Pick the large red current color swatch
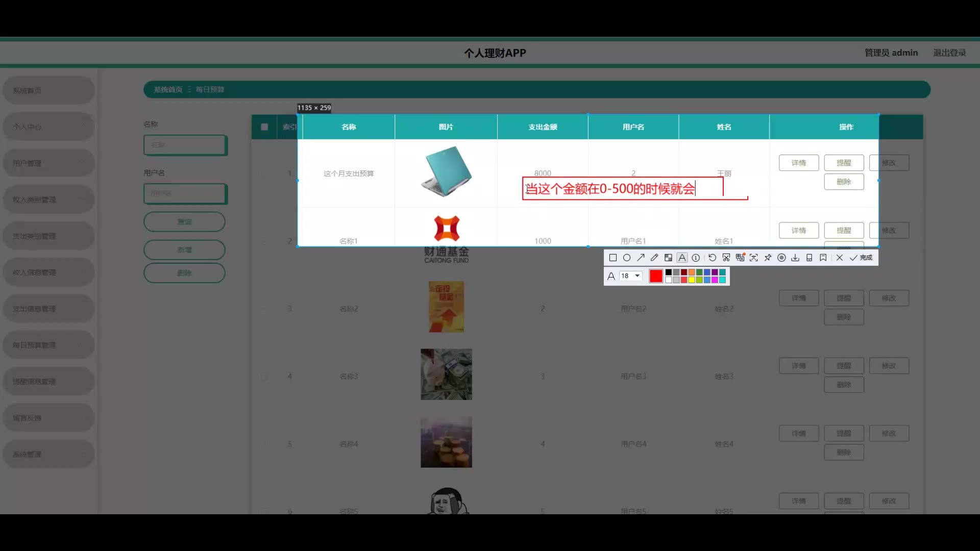The height and width of the screenshot is (551, 980). (656, 276)
